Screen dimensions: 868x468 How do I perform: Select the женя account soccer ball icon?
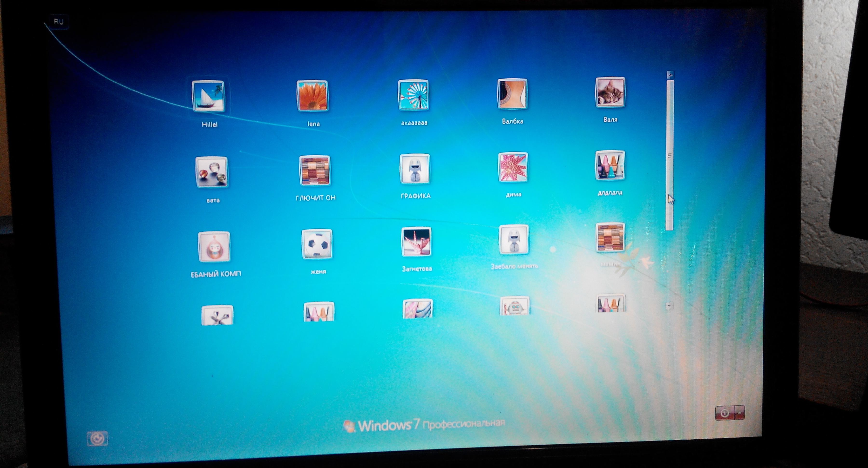pos(317,244)
